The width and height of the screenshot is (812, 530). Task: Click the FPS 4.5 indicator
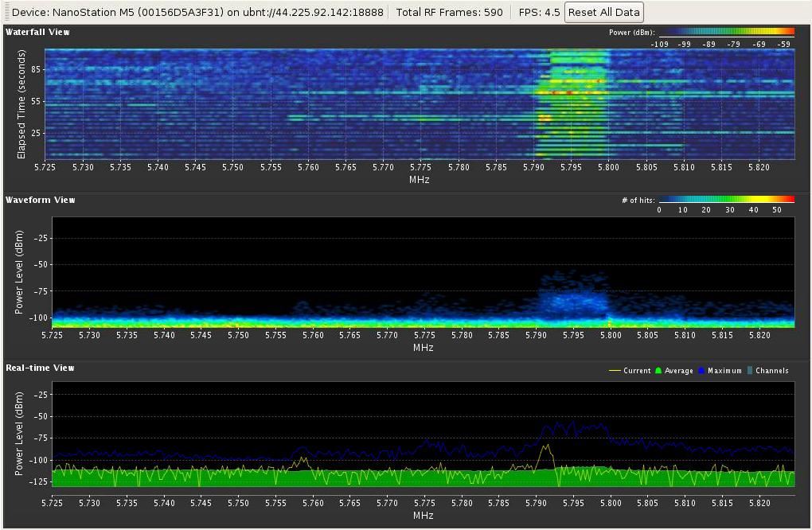(539, 13)
